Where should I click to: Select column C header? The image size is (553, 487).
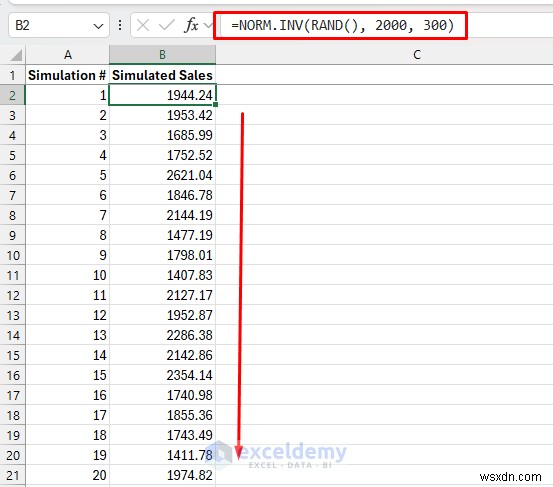click(x=417, y=55)
